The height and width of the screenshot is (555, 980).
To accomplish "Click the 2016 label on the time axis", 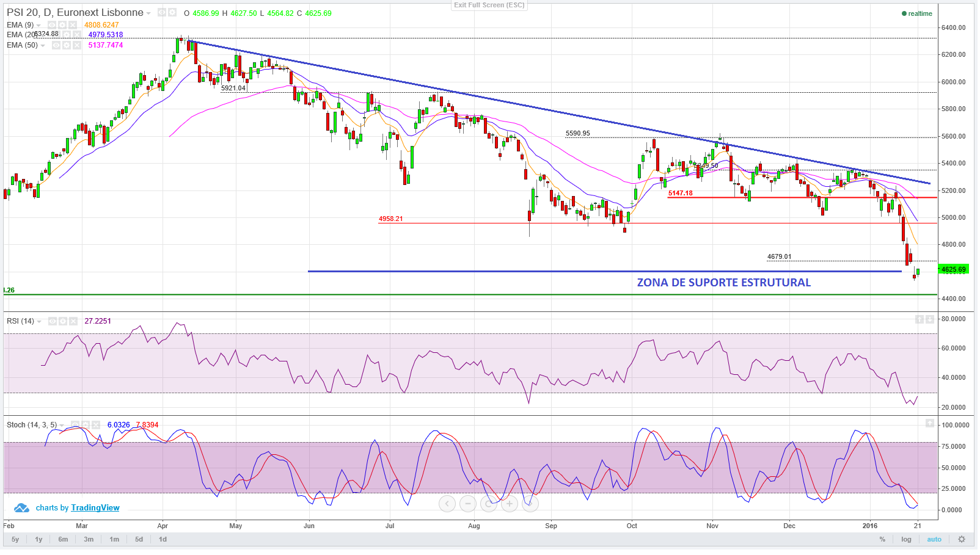I will pyautogui.click(x=869, y=526).
